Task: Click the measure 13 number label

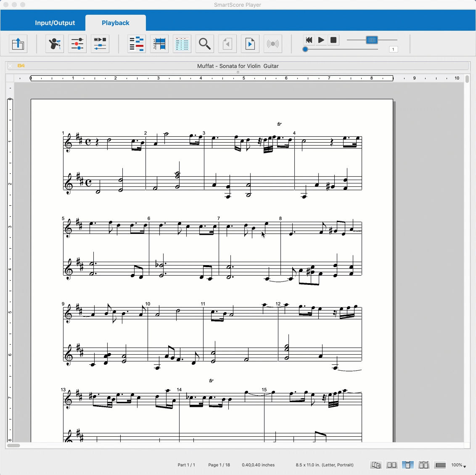Action: [63, 390]
